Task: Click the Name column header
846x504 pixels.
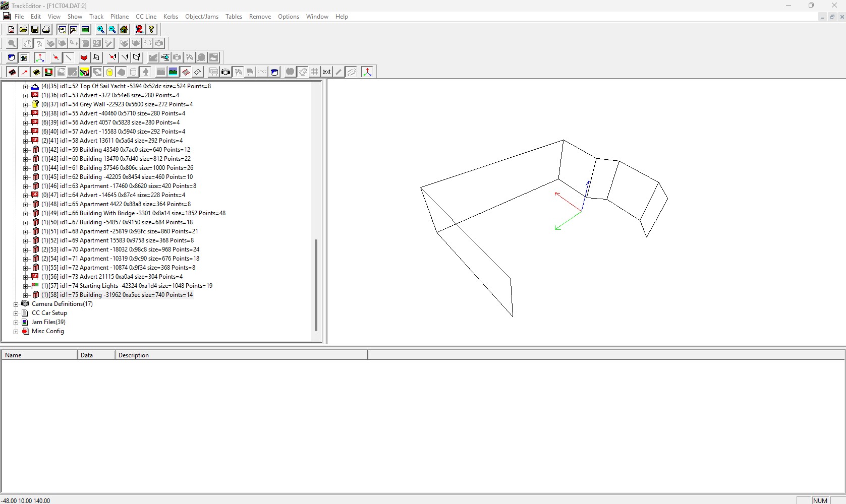Action: pos(13,355)
